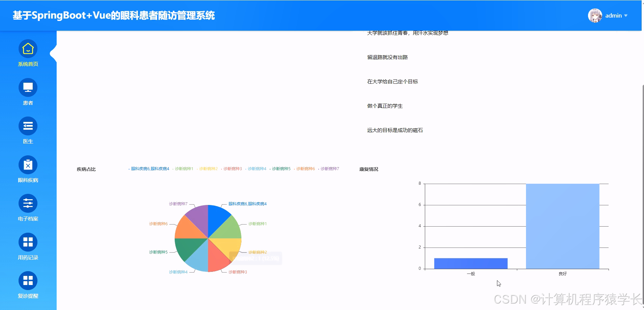Viewport: 644px width, 310px height.
Task: Open the notice 留退路就没有出路
Action: (388, 57)
